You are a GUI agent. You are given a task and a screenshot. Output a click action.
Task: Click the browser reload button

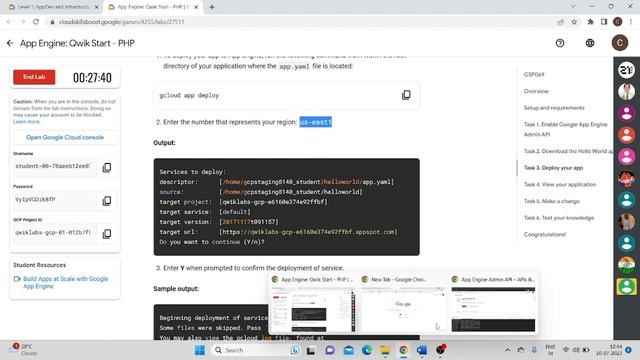(x=36, y=22)
